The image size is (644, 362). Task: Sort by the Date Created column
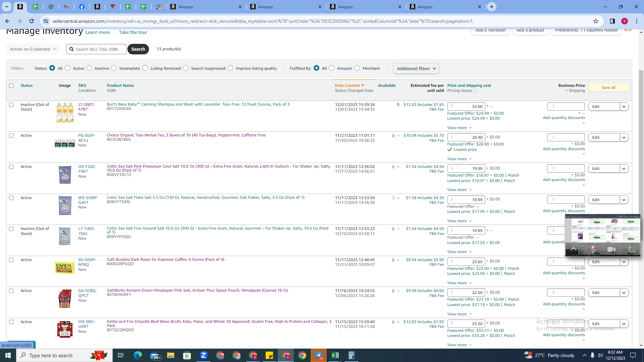(349, 85)
